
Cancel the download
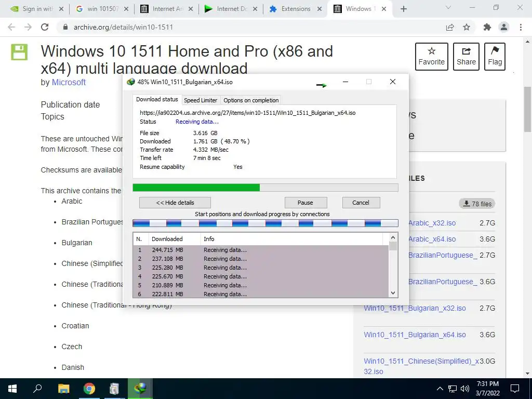(x=361, y=203)
